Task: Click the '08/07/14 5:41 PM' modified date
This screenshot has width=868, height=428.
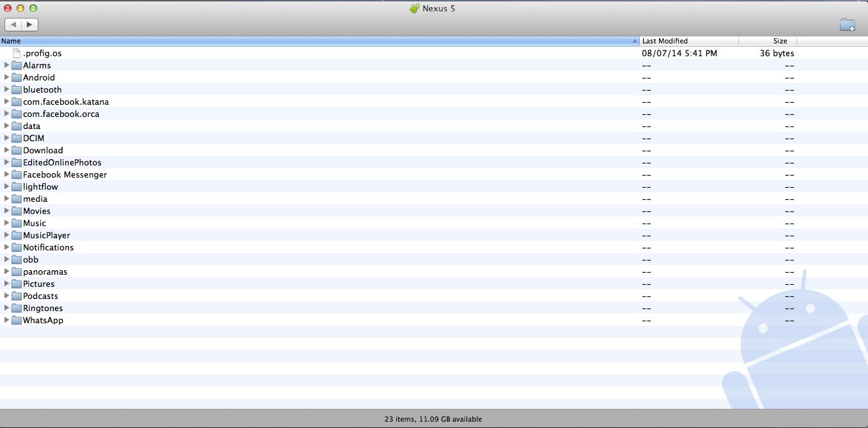Action: click(x=679, y=53)
